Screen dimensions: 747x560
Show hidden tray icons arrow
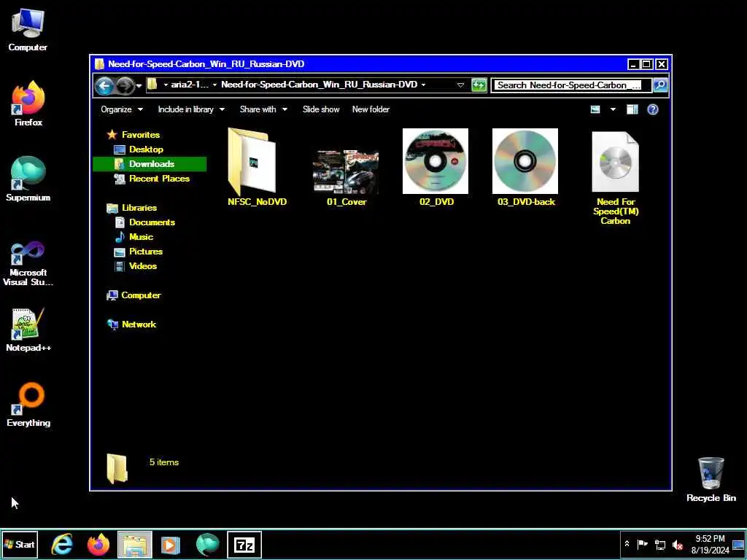pos(627,544)
